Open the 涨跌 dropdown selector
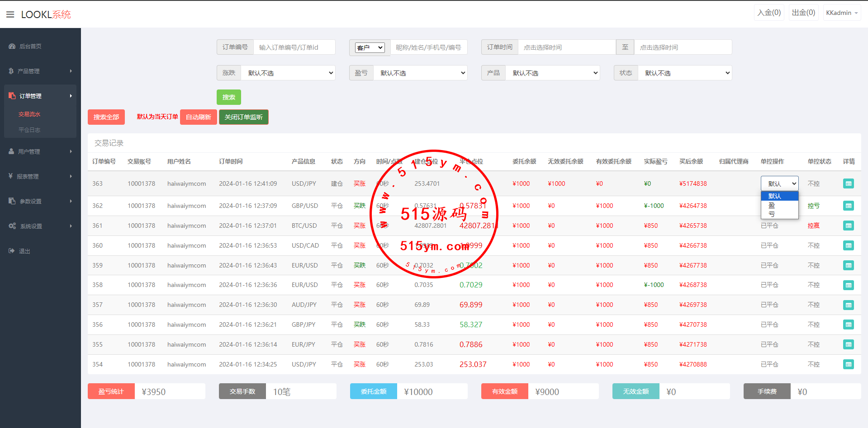Image resolution: width=868 pixels, height=428 pixels. pyautogui.click(x=289, y=73)
